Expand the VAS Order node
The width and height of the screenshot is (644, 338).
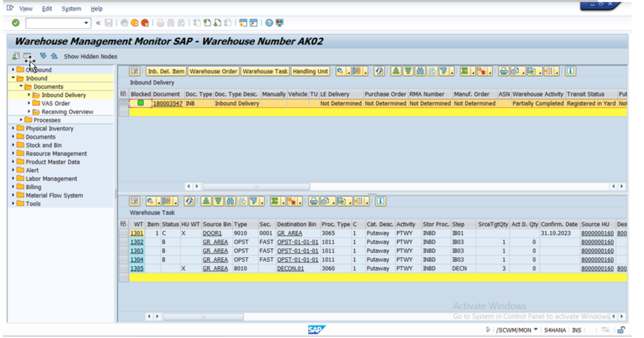coord(29,103)
